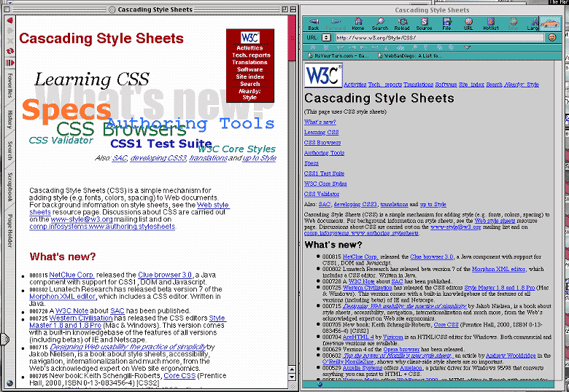Click the Core CSS link in left browser
Viewport: 569px width, 392px height.
(179, 376)
